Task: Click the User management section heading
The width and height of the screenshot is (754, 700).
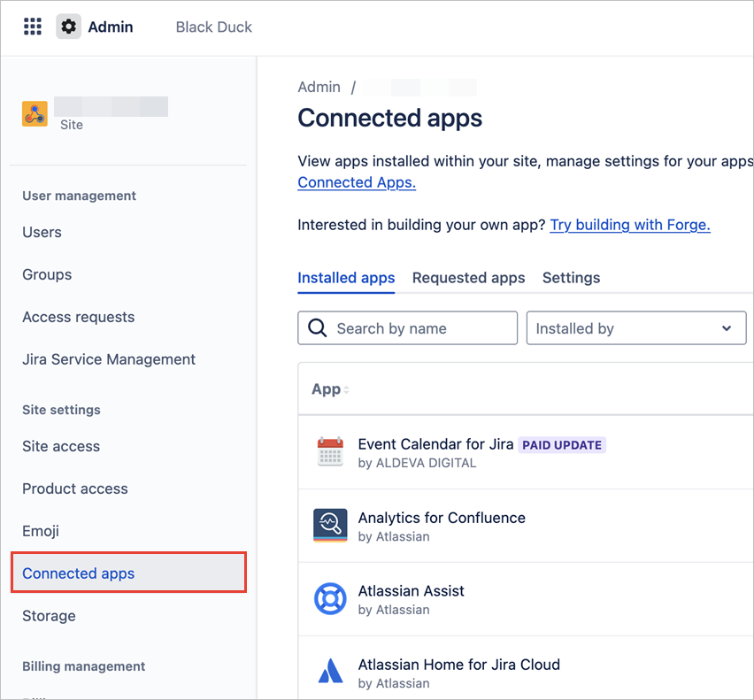Action: point(80,196)
